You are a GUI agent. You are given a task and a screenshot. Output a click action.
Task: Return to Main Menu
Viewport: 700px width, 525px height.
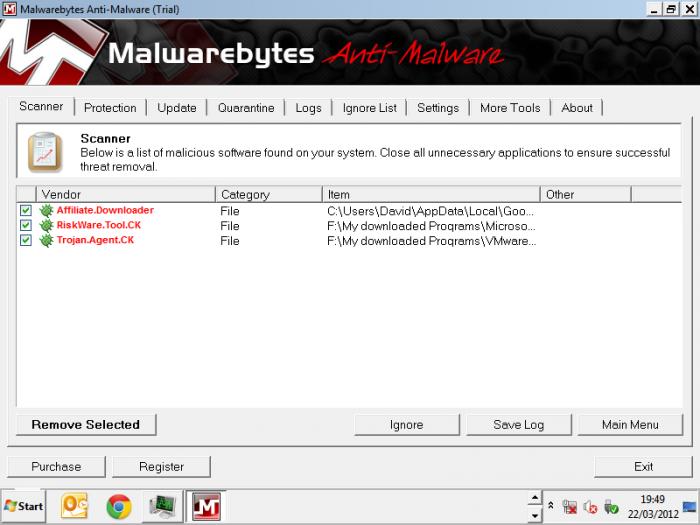[630, 425]
